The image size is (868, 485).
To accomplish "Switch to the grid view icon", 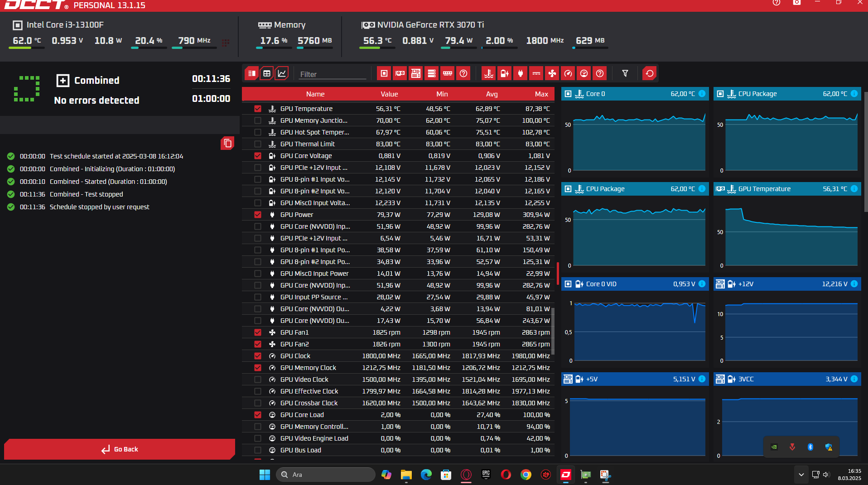I will (x=267, y=73).
